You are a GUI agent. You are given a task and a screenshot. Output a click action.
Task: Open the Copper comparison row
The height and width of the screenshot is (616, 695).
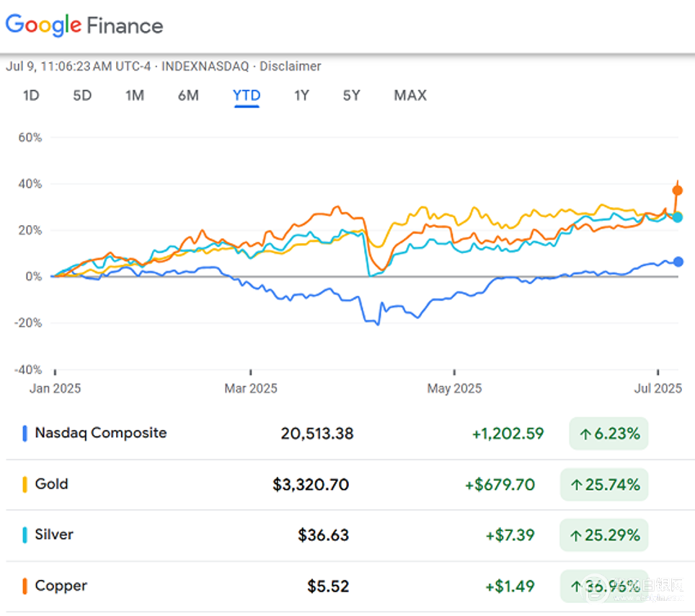[x=347, y=586]
